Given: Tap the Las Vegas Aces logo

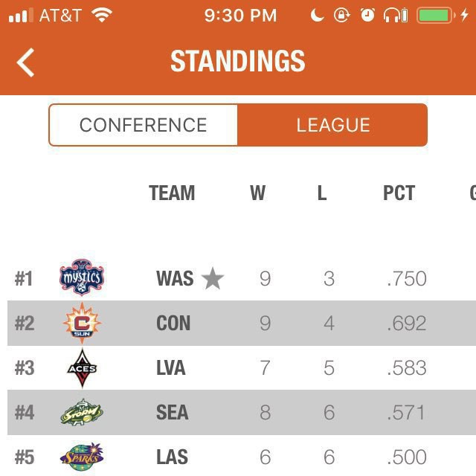Looking at the screenshot, I should [x=82, y=367].
